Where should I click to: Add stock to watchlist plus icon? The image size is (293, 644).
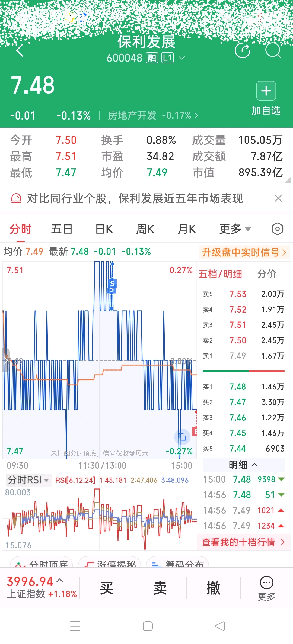point(266,91)
